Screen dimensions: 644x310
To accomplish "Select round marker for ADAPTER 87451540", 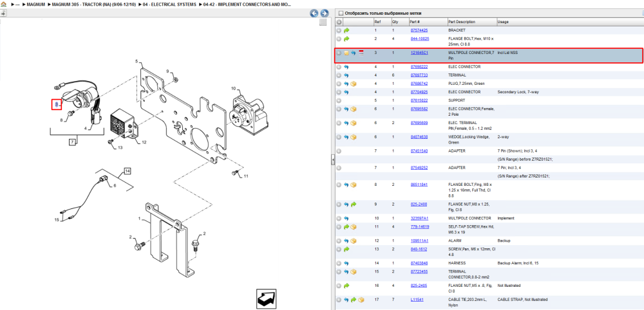I will (339, 151).
